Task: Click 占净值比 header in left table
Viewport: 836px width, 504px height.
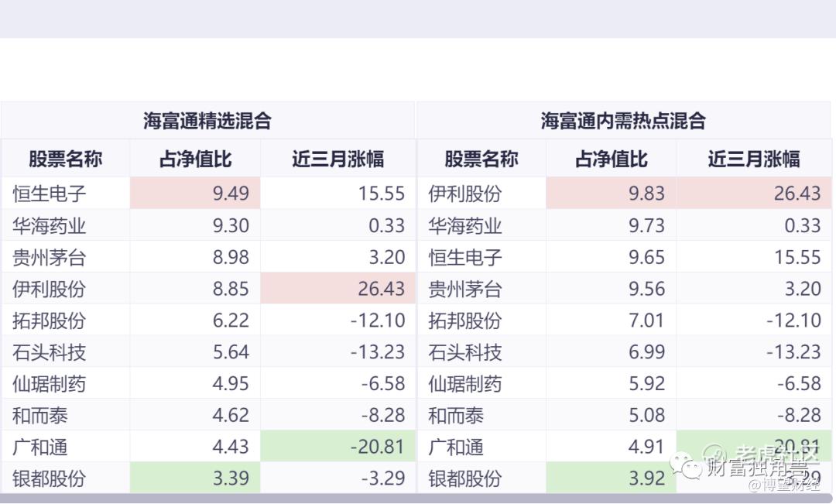Action: point(195,159)
